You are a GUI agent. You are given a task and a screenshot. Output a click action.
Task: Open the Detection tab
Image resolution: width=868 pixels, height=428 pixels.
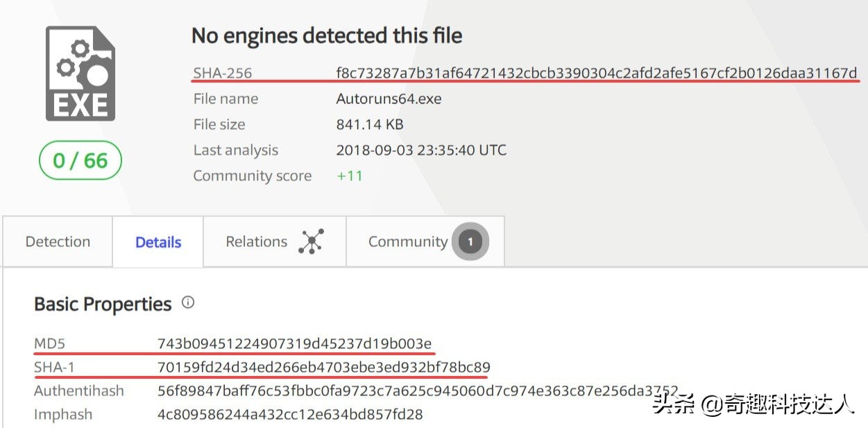click(x=58, y=241)
